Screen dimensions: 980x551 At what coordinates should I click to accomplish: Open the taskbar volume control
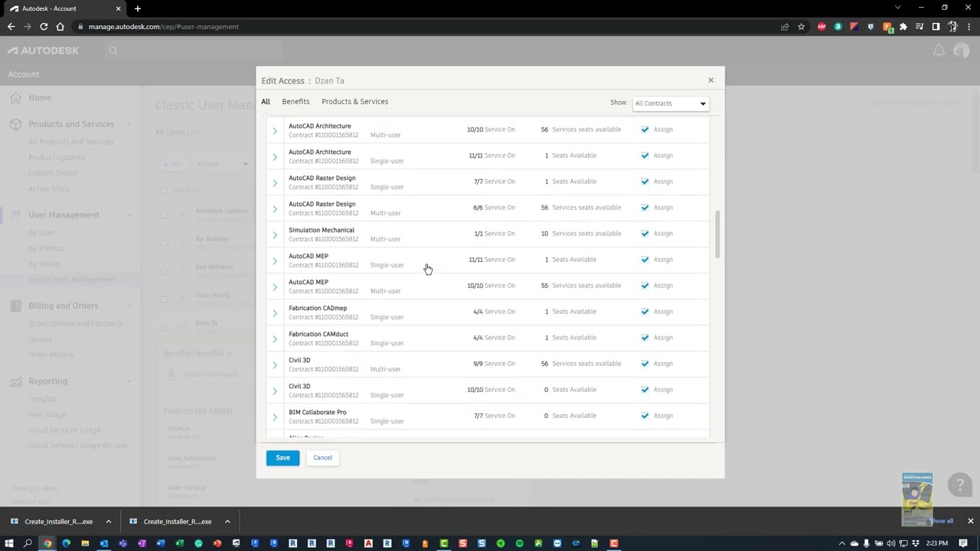pyautogui.click(x=890, y=543)
